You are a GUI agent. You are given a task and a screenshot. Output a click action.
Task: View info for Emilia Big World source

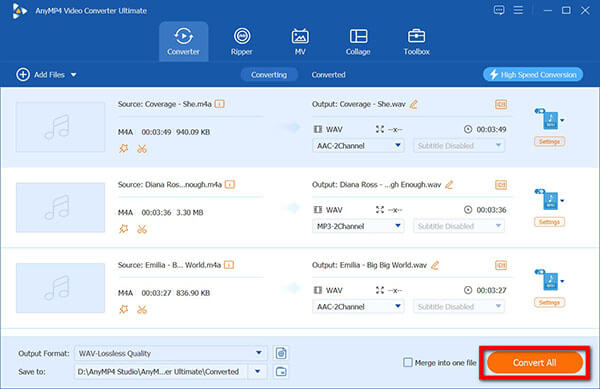coord(229,265)
